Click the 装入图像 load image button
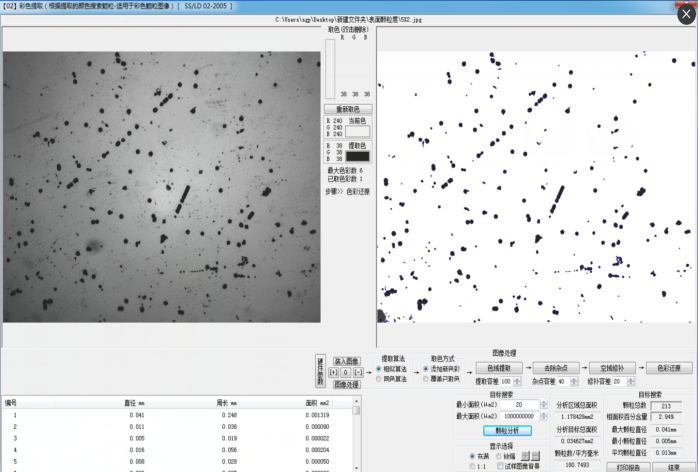This screenshot has width=698, height=472. click(x=346, y=361)
